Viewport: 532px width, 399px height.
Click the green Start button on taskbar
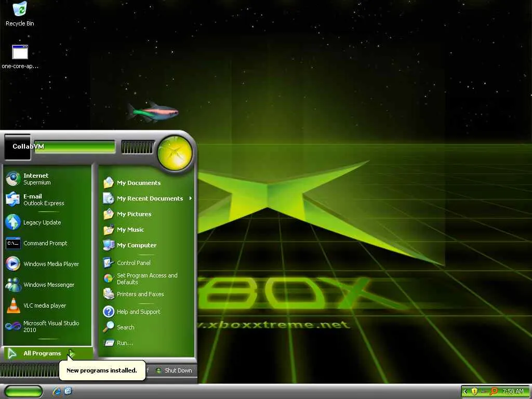pos(23,391)
